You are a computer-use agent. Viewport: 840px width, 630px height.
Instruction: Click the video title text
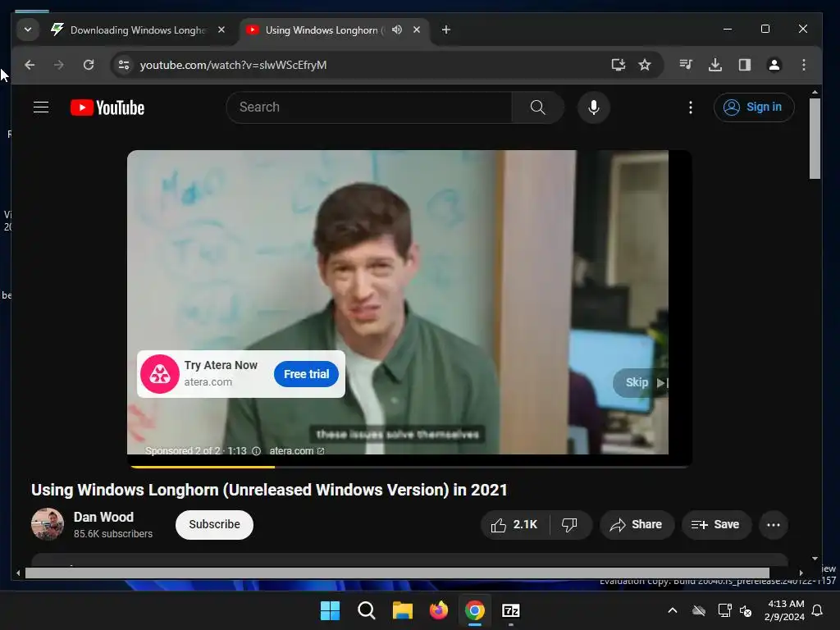click(x=269, y=490)
